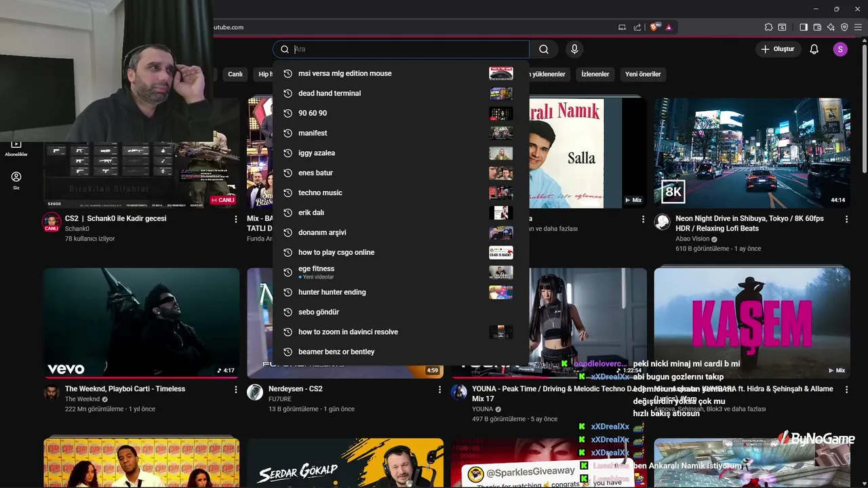This screenshot has width=868, height=488.
Task: Open the notifications bell
Action: pos(814,49)
